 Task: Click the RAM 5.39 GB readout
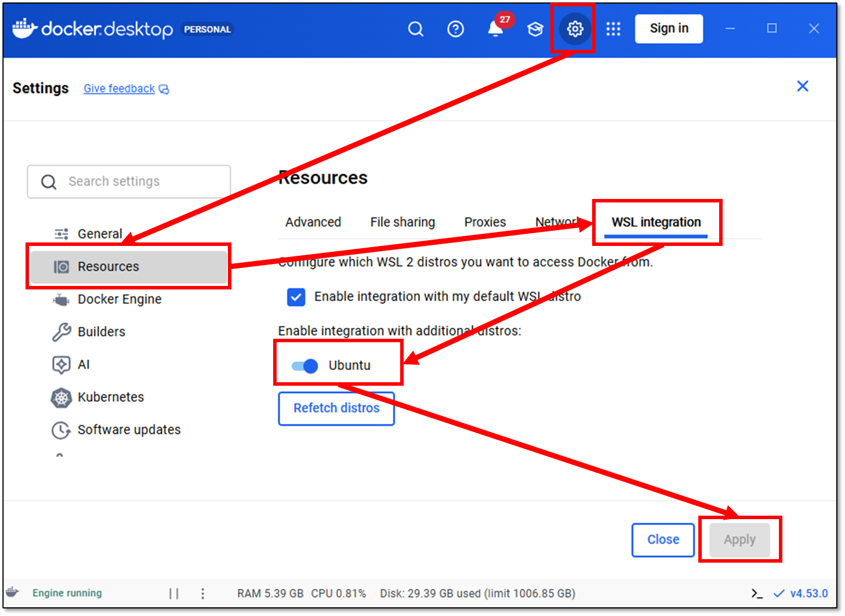pyautogui.click(x=270, y=593)
